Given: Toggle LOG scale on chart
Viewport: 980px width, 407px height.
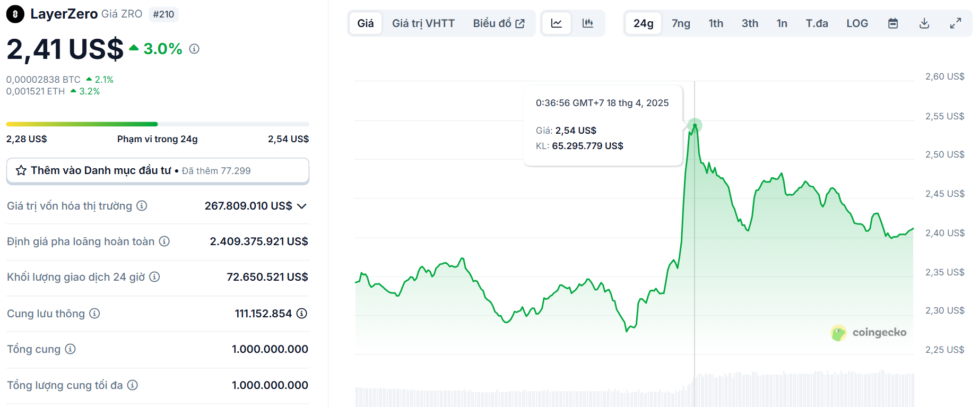Looking at the screenshot, I should [857, 23].
